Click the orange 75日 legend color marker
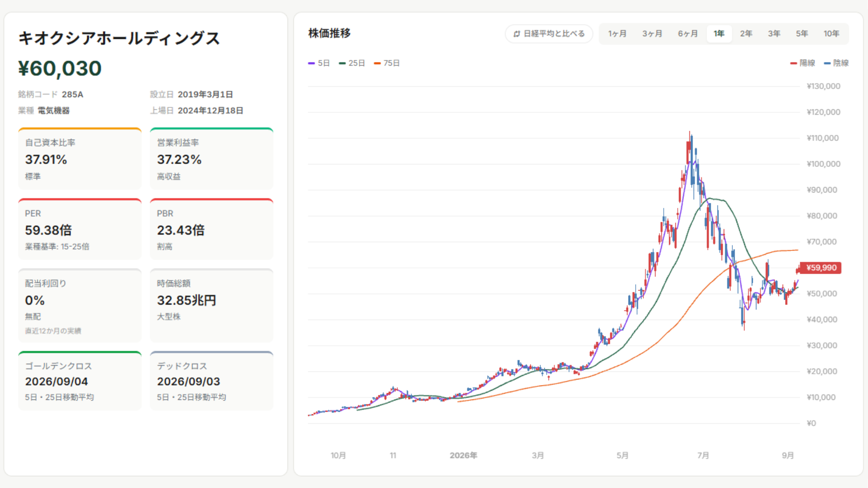Screen dimensions: 868x488 [x=377, y=63]
